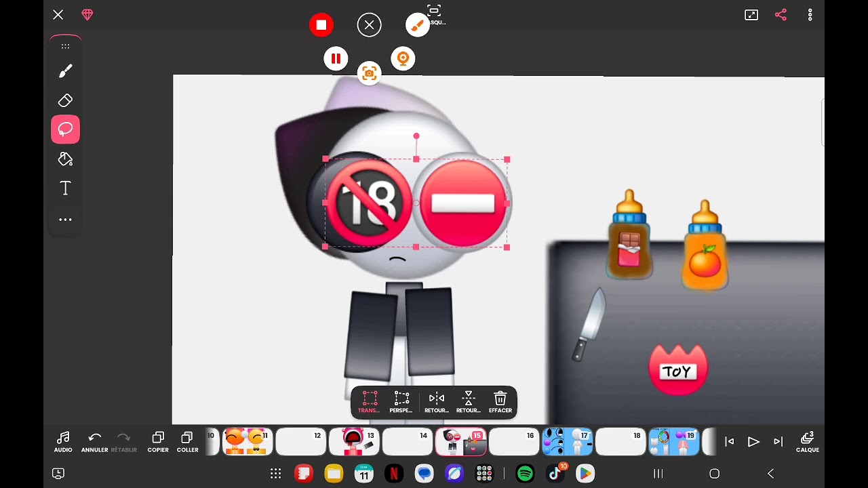Open the share icon
Viewport: 868px width, 488px height.
click(781, 15)
